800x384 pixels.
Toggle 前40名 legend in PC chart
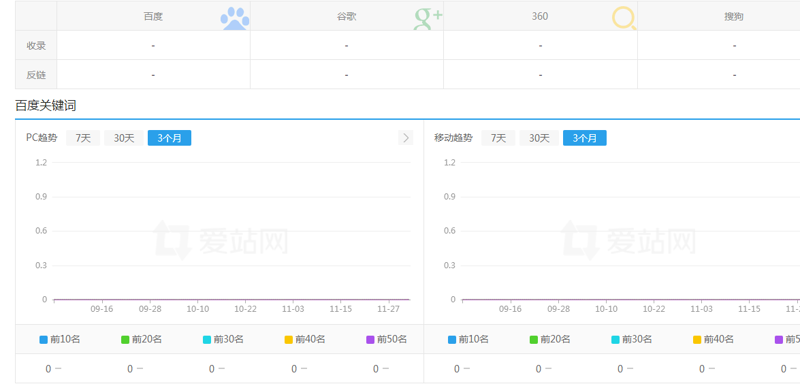pos(305,339)
